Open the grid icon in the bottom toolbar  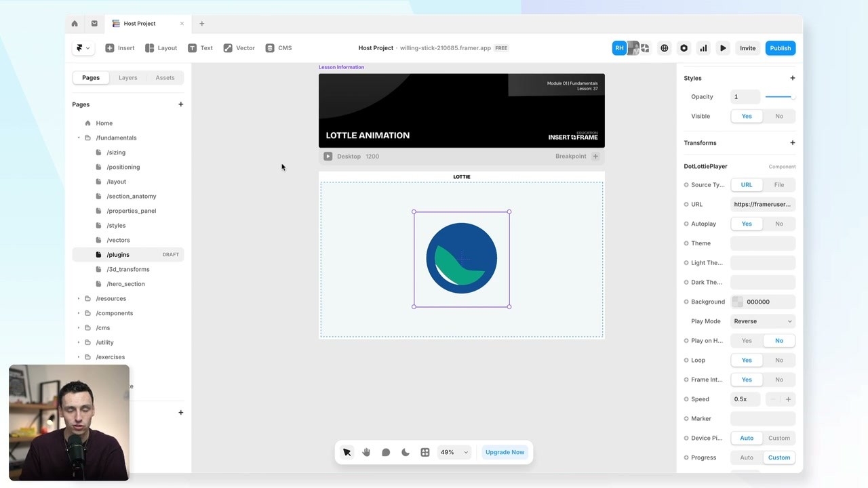[x=425, y=453]
